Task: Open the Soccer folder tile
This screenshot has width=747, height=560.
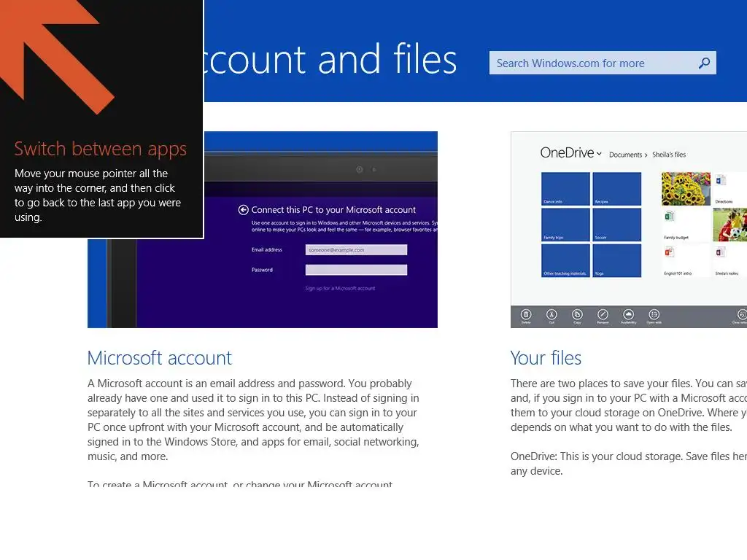Action: [617, 225]
